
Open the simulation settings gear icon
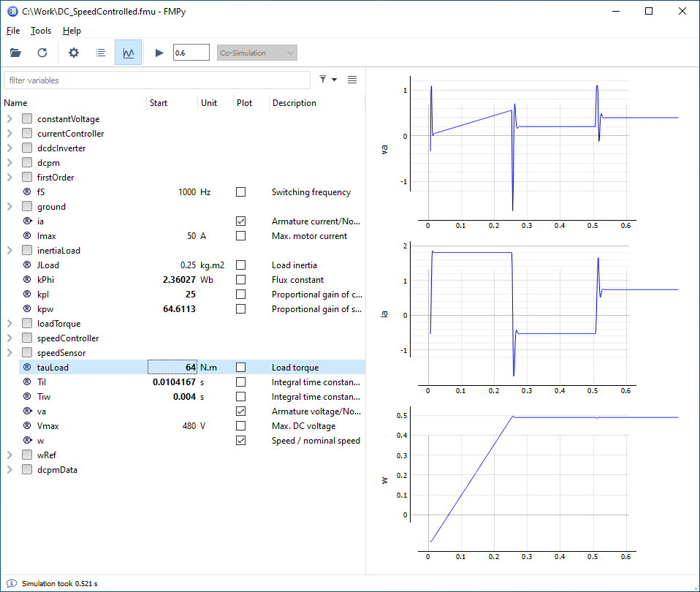pos(73,52)
